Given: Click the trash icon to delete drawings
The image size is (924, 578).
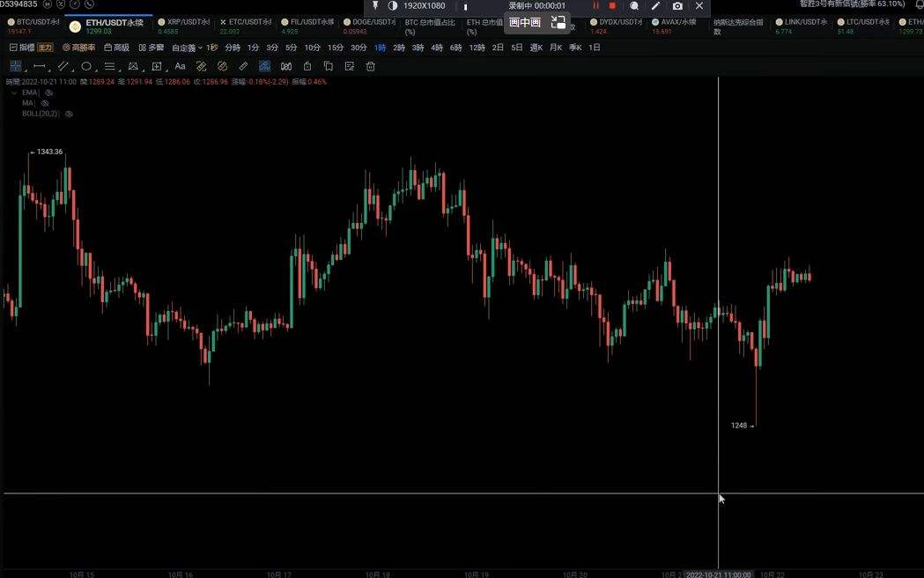Looking at the screenshot, I should tap(370, 66).
